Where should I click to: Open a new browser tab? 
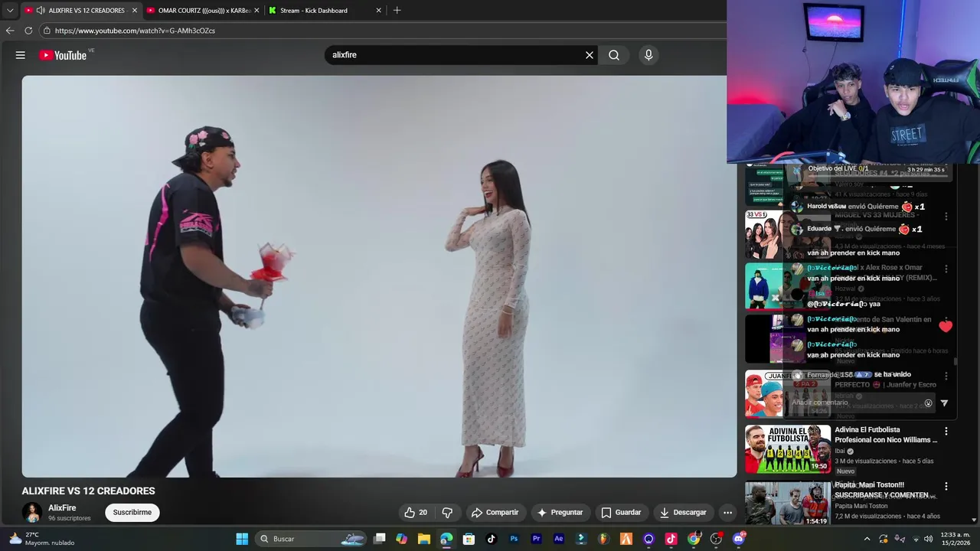[x=397, y=11]
